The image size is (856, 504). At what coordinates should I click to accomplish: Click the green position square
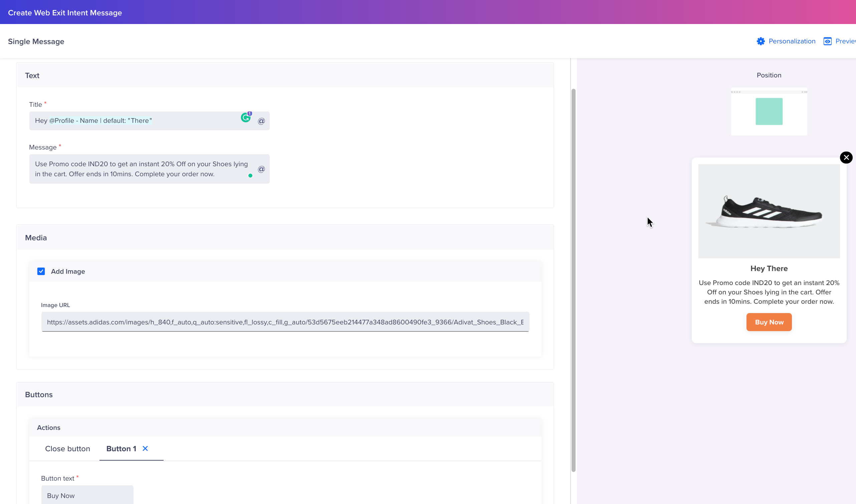(x=769, y=111)
